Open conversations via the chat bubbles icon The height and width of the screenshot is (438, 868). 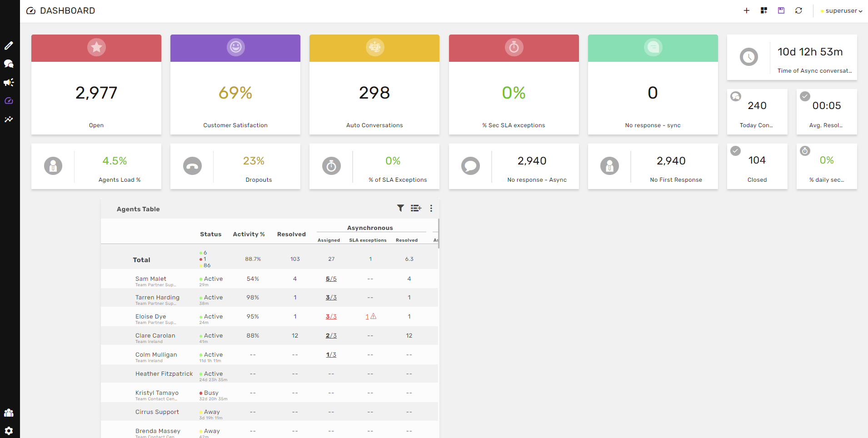(9, 64)
